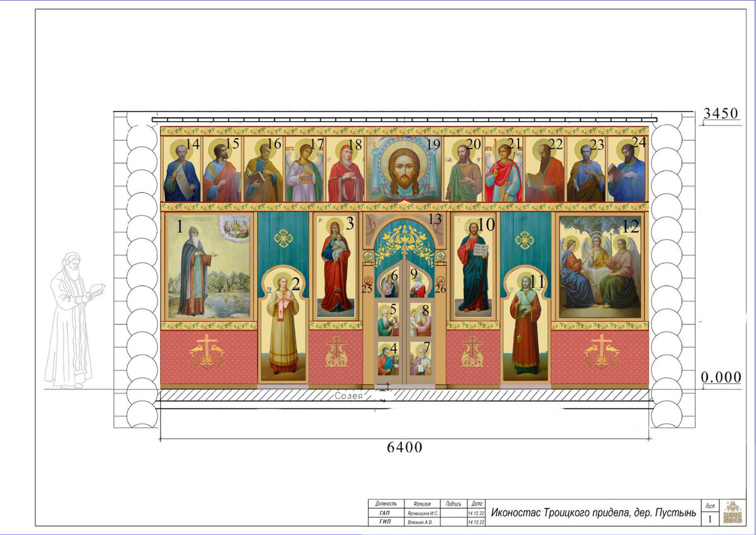Select the Christ icon numbered 10

tap(474, 265)
